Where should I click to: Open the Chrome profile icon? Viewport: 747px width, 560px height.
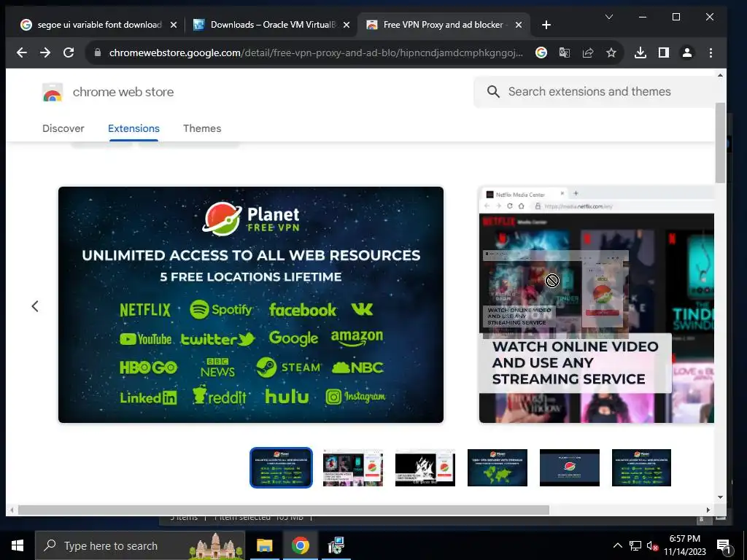point(687,52)
